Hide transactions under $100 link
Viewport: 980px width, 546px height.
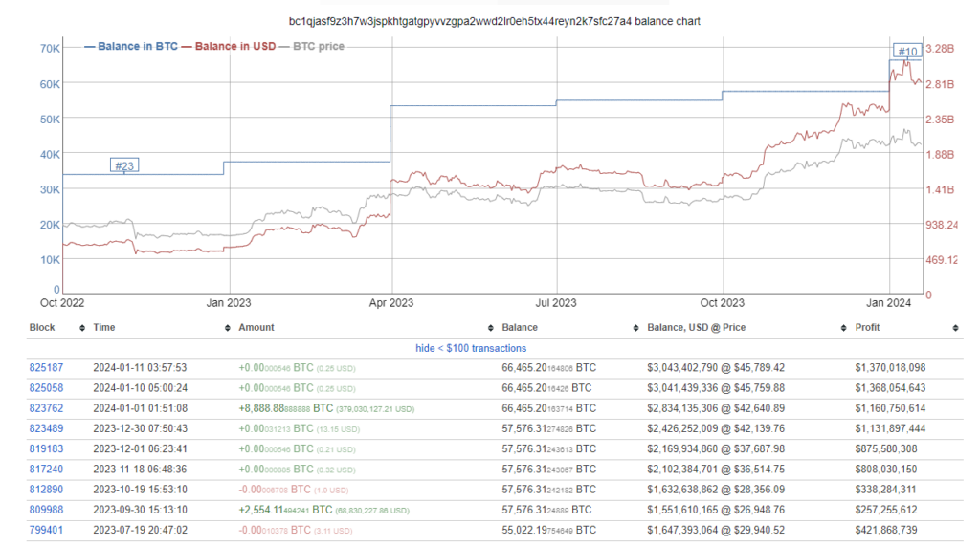pos(471,349)
